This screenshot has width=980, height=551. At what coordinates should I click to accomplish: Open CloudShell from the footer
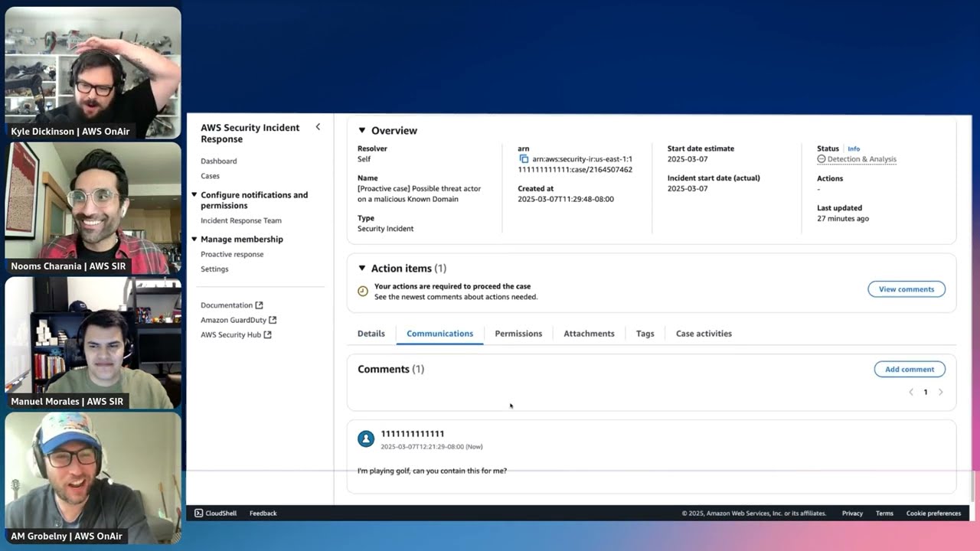click(215, 514)
